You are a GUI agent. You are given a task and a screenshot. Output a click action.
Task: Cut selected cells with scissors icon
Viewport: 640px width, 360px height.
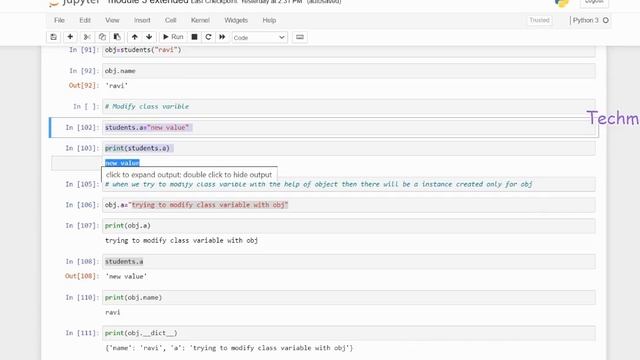click(87, 37)
